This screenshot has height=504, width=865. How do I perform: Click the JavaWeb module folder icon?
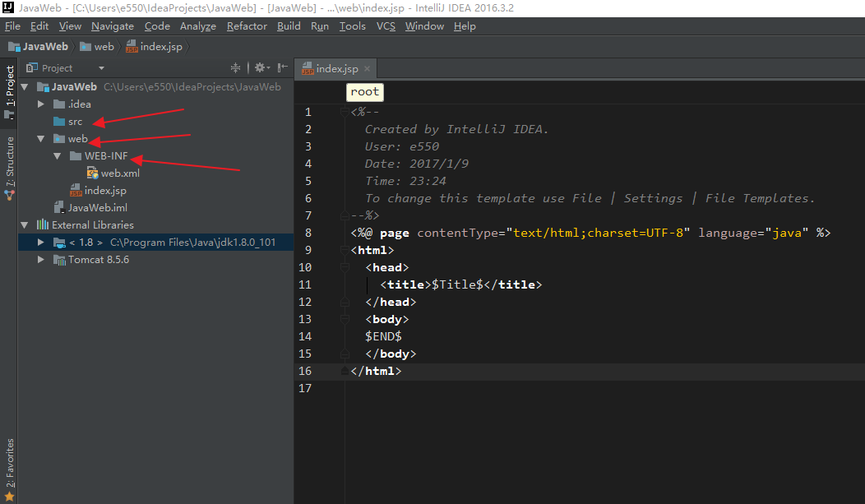pyautogui.click(x=43, y=87)
